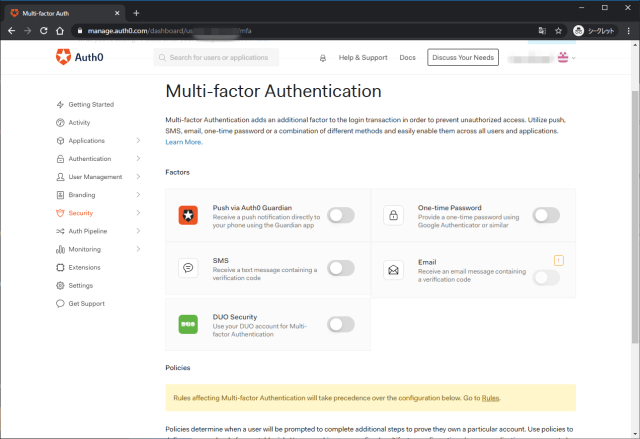
Task: Open the Chrome three-dot menu
Action: 629,31
